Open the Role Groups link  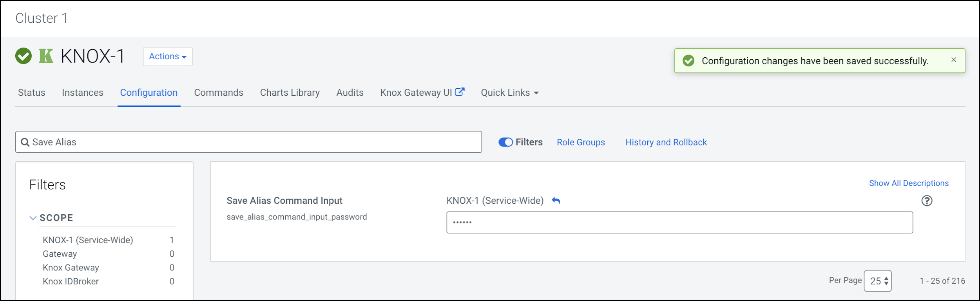pos(581,142)
